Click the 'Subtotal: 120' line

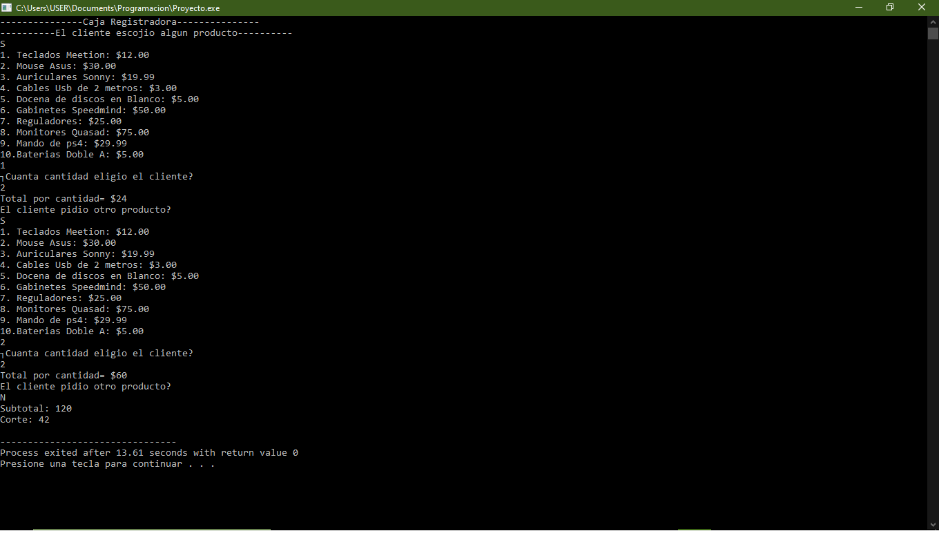[36, 409]
